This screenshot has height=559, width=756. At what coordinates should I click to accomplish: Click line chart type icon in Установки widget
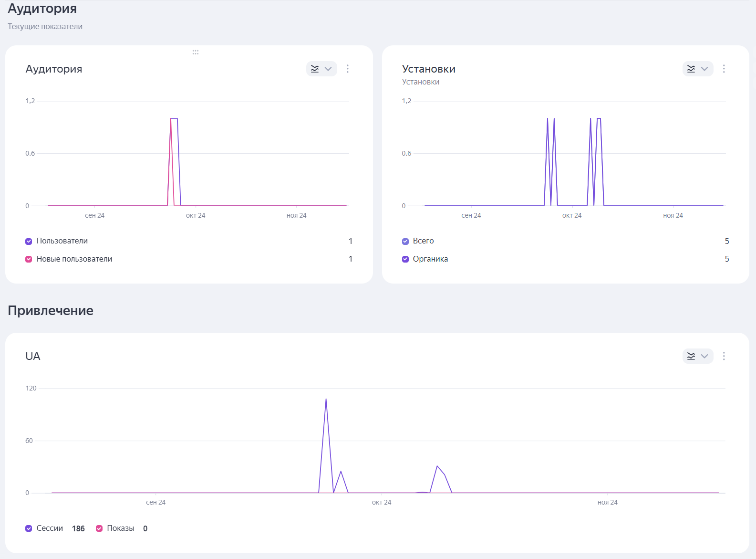(691, 69)
